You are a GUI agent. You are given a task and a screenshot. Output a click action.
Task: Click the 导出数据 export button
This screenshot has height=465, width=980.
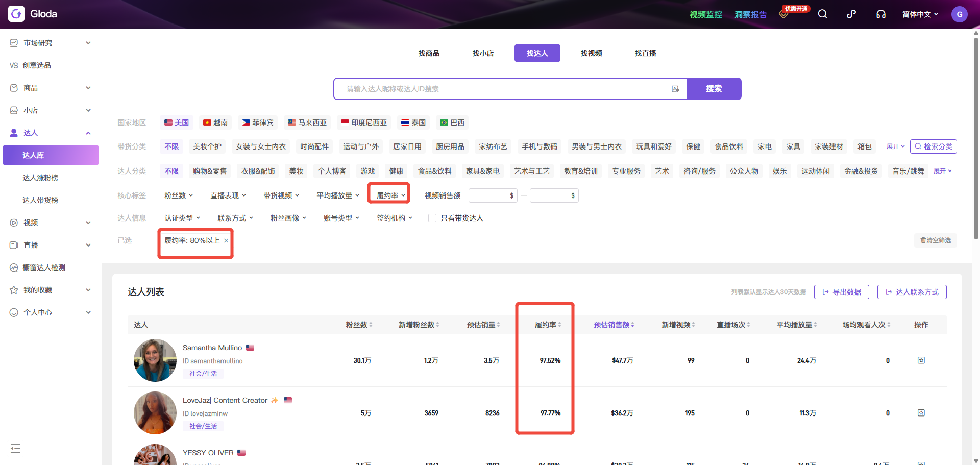(x=841, y=292)
